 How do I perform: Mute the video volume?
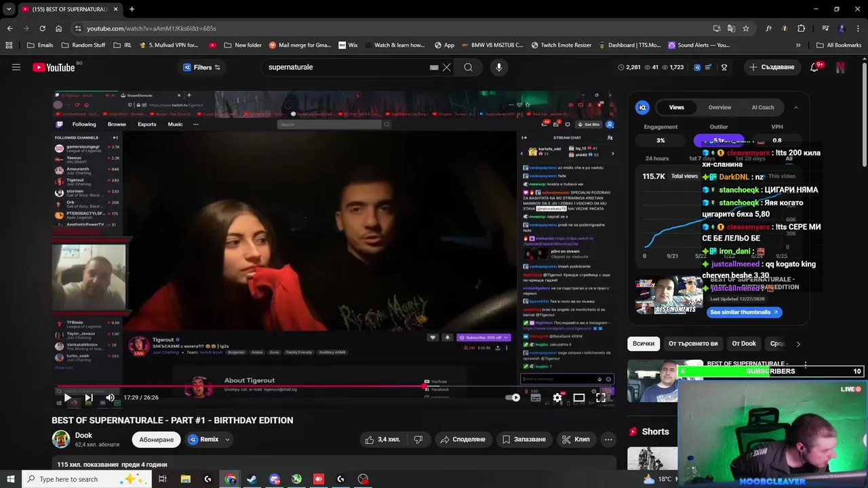pos(110,398)
